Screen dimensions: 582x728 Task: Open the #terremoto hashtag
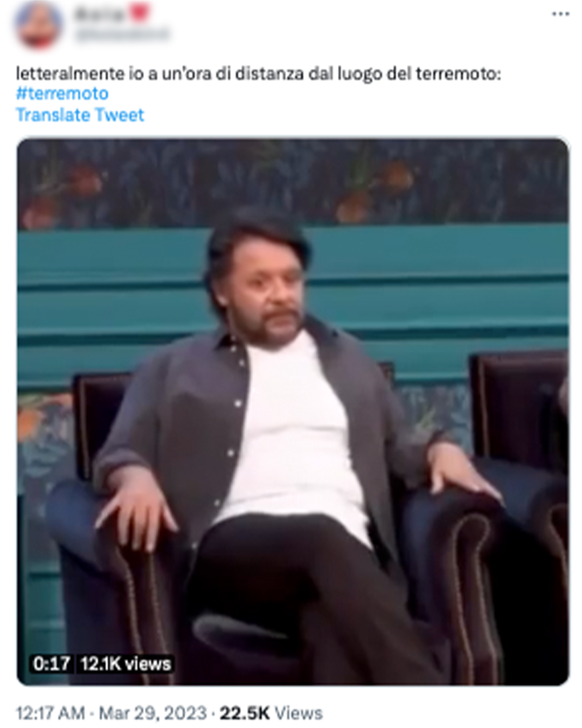(62, 93)
